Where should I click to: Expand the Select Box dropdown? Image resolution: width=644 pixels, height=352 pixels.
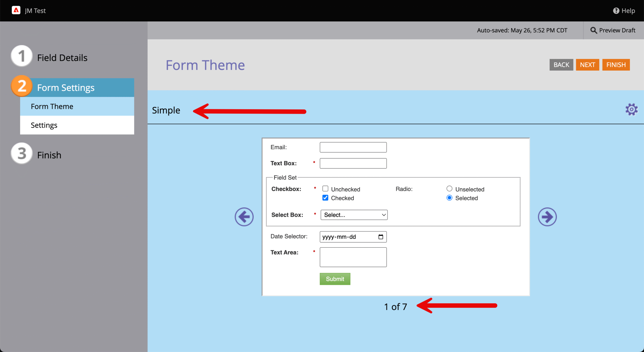click(x=354, y=215)
